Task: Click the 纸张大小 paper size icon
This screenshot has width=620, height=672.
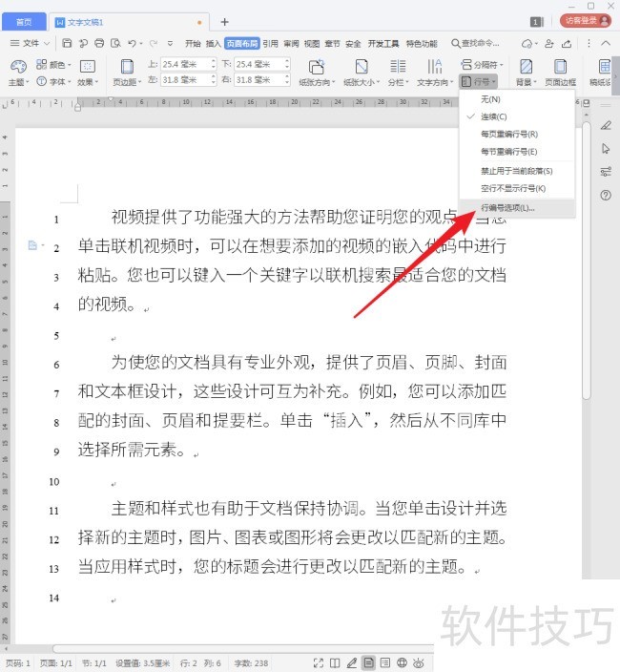Action: (x=362, y=67)
